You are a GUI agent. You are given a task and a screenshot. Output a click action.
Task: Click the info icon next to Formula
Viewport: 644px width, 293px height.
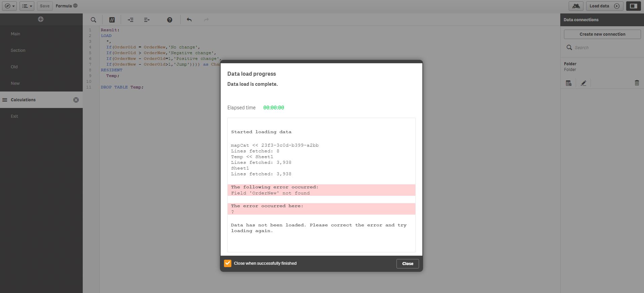pos(75,6)
